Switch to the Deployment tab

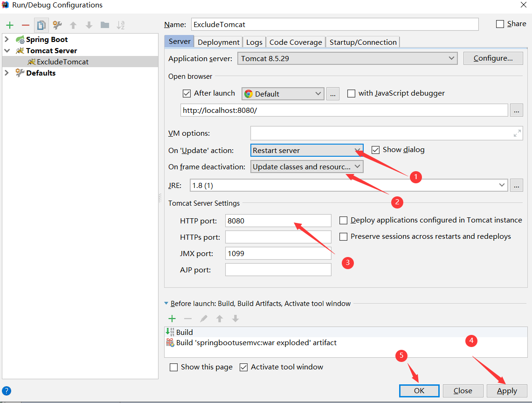(x=219, y=42)
